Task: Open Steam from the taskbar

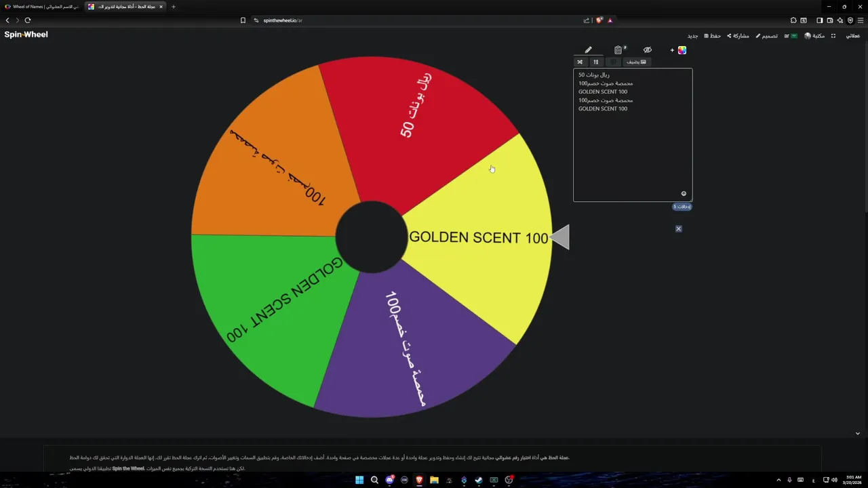Action: (479, 481)
